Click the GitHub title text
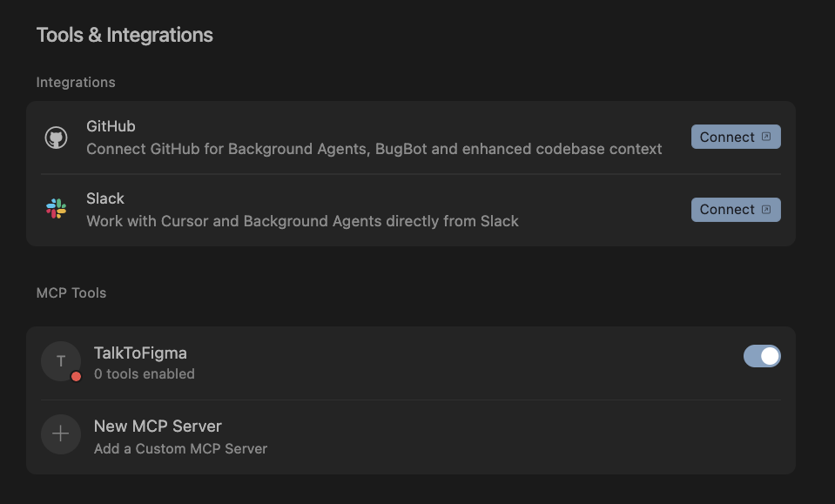Screen dimensions: 835x504 point(111,126)
